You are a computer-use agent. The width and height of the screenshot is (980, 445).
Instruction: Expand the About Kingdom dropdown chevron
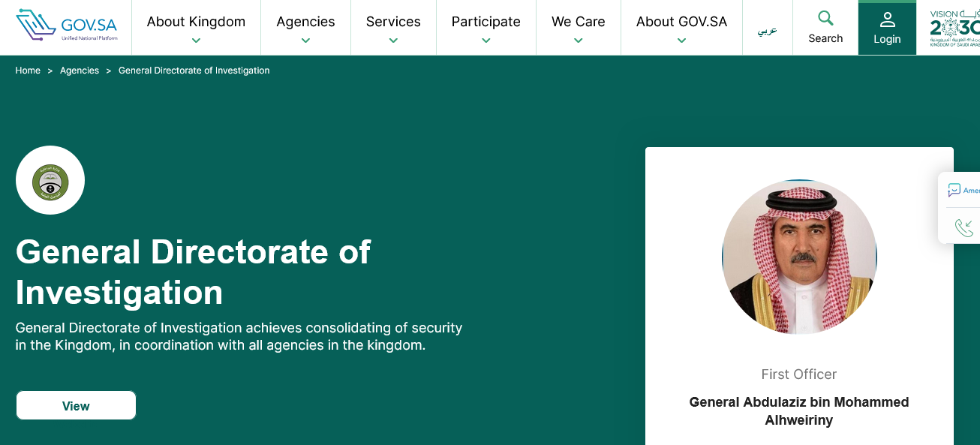[196, 41]
